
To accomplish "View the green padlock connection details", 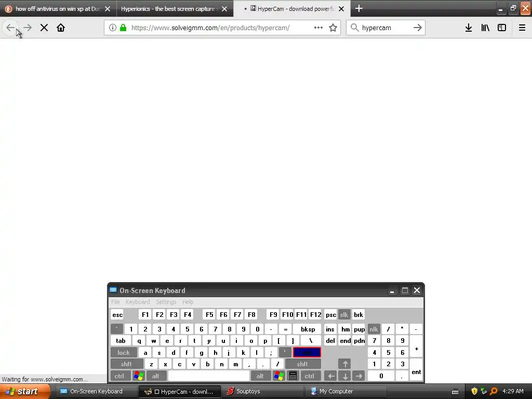I will (123, 28).
